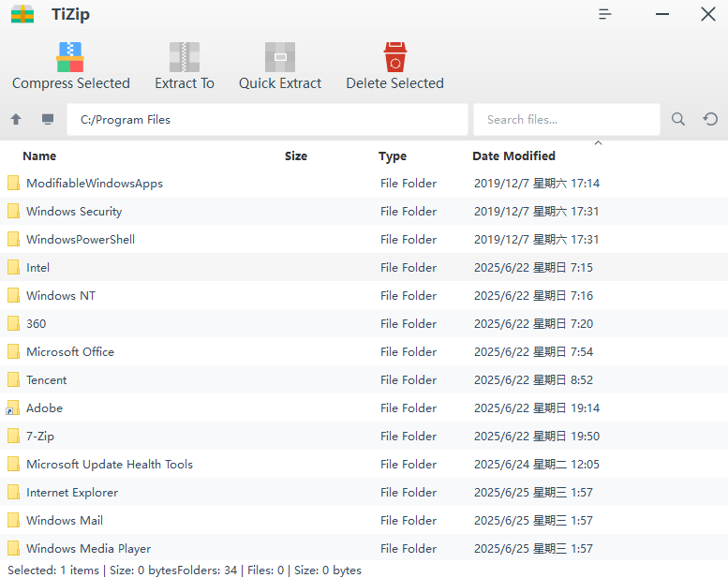The width and height of the screenshot is (728, 578).
Task: Click the Quick Extract label
Action: point(280,83)
